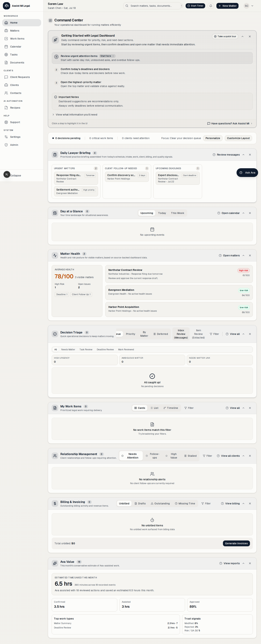Select the Deadline Review triage tab
The width and height of the screenshot is (261, 644).
(x=105, y=350)
